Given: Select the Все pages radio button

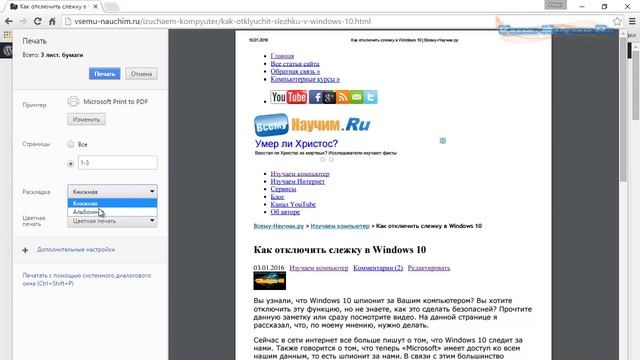Looking at the screenshot, I should (71, 144).
